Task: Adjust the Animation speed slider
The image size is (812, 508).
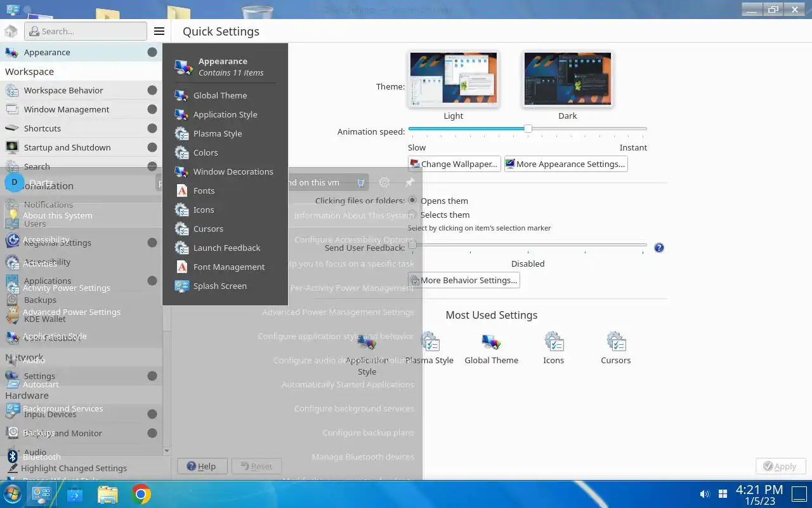Action: pos(528,128)
